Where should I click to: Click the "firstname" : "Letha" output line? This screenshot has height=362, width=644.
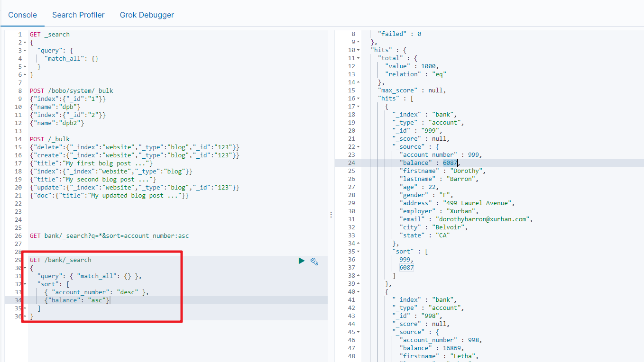click(439, 356)
